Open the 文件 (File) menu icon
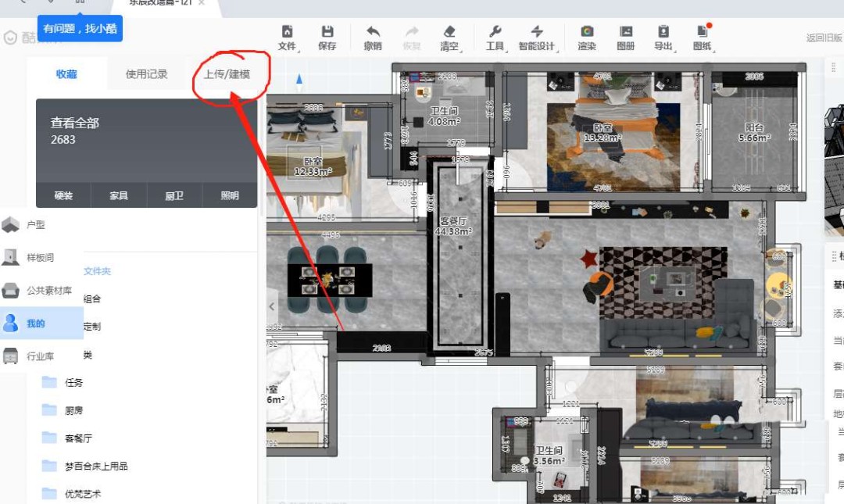This screenshot has width=844, height=504. pyautogui.click(x=287, y=32)
